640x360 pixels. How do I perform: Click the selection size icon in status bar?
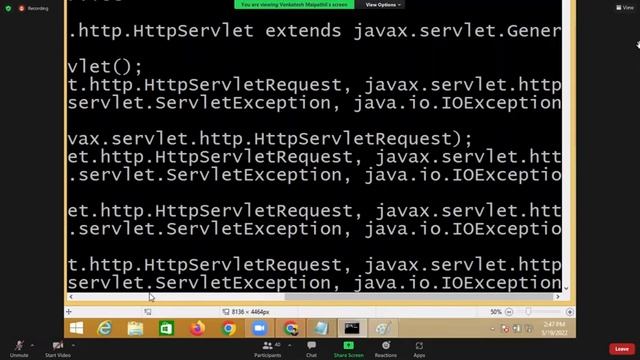pos(148,312)
